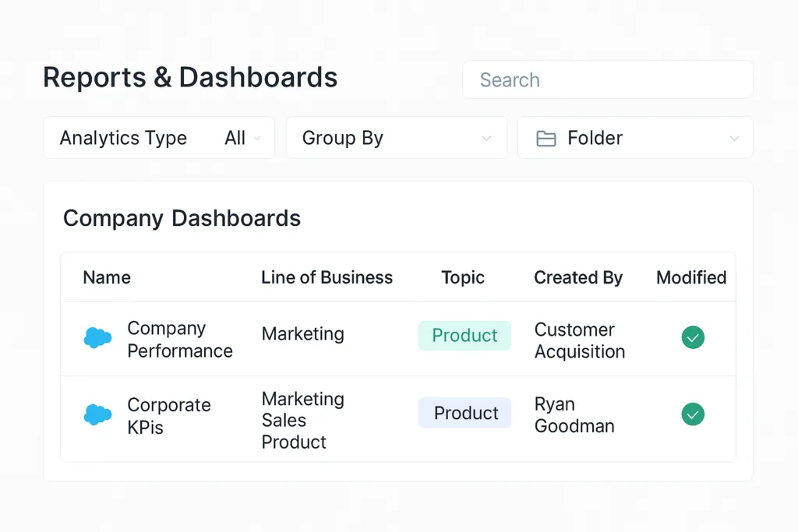Click the Topic column header
Viewport: 798px width, 532px height.
(x=463, y=278)
